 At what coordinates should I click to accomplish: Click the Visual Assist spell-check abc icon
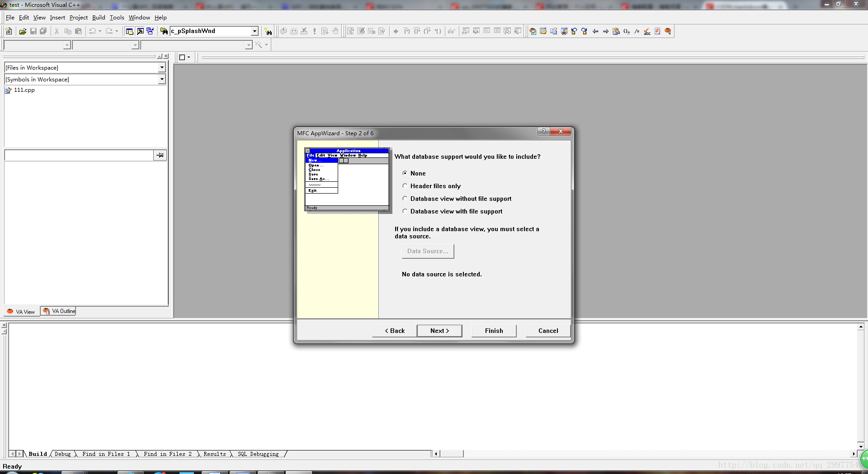(x=647, y=31)
